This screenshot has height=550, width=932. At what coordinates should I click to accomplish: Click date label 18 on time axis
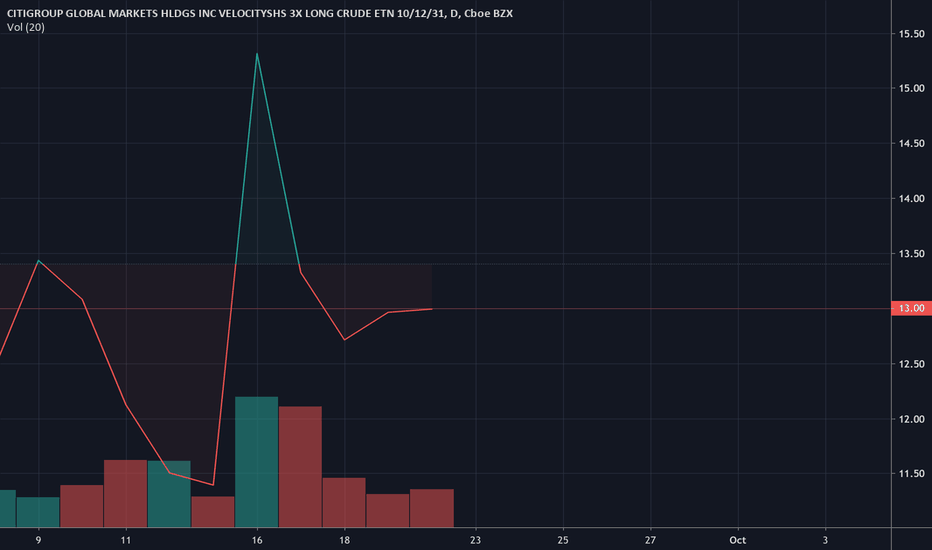pos(344,540)
